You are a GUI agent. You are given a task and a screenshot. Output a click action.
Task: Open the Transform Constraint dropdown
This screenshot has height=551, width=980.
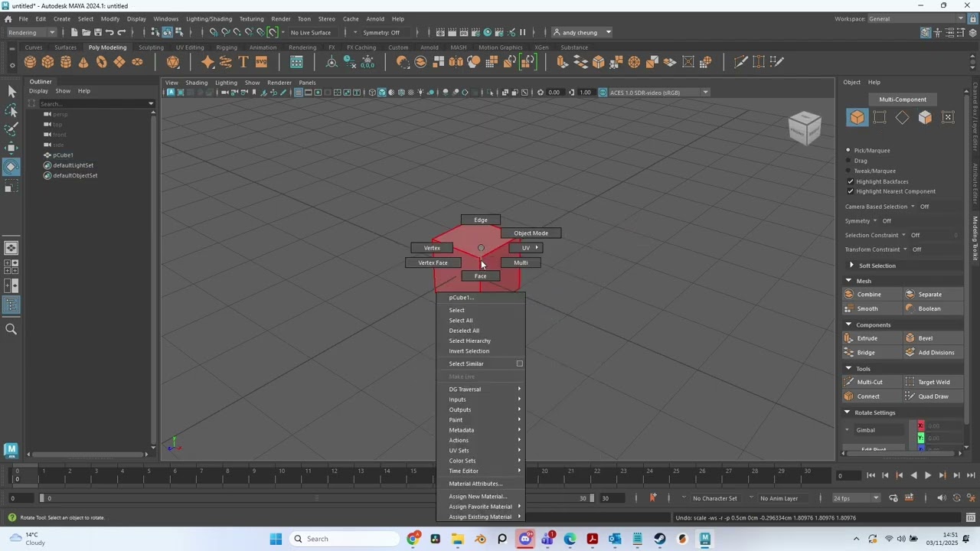click(x=905, y=249)
